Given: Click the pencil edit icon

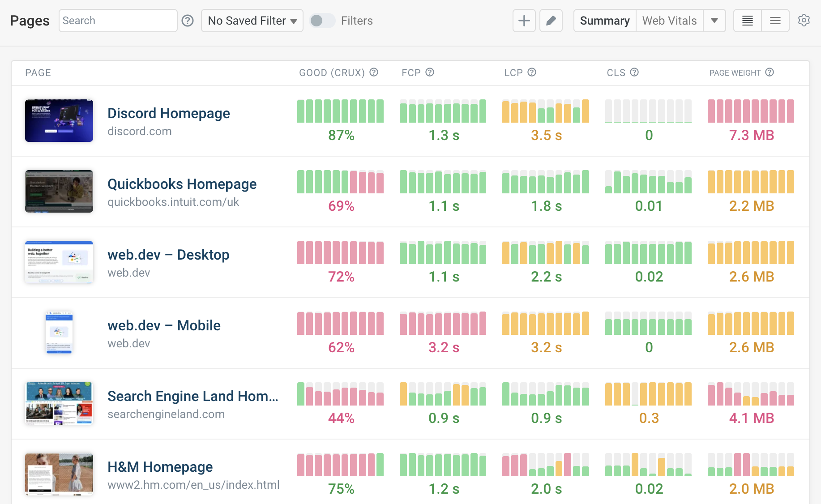Looking at the screenshot, I should point(551,21).
